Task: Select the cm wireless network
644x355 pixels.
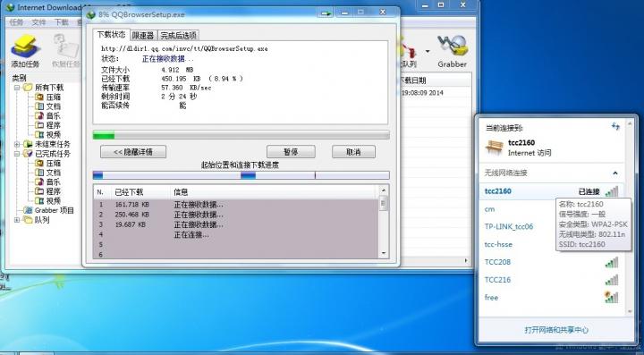Action: 489,209
